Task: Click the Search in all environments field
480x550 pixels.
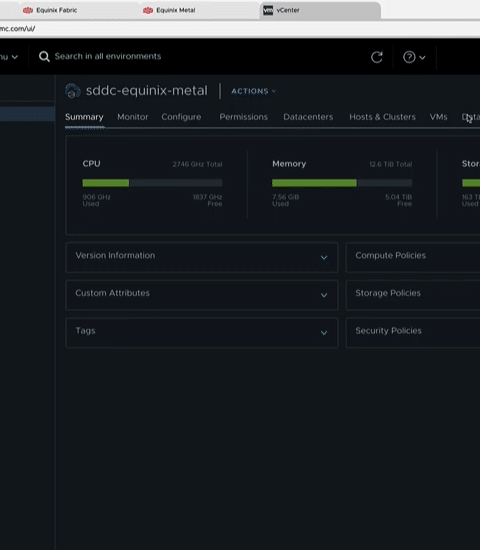Action: click(x=108, y=56)
